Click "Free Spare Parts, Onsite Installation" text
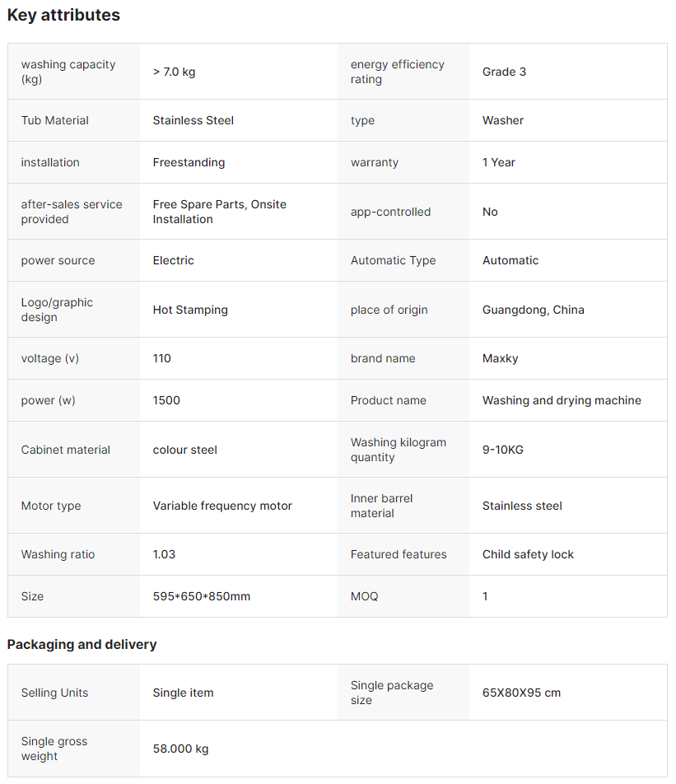The image size is (676, 784). [x=219, y=212]
